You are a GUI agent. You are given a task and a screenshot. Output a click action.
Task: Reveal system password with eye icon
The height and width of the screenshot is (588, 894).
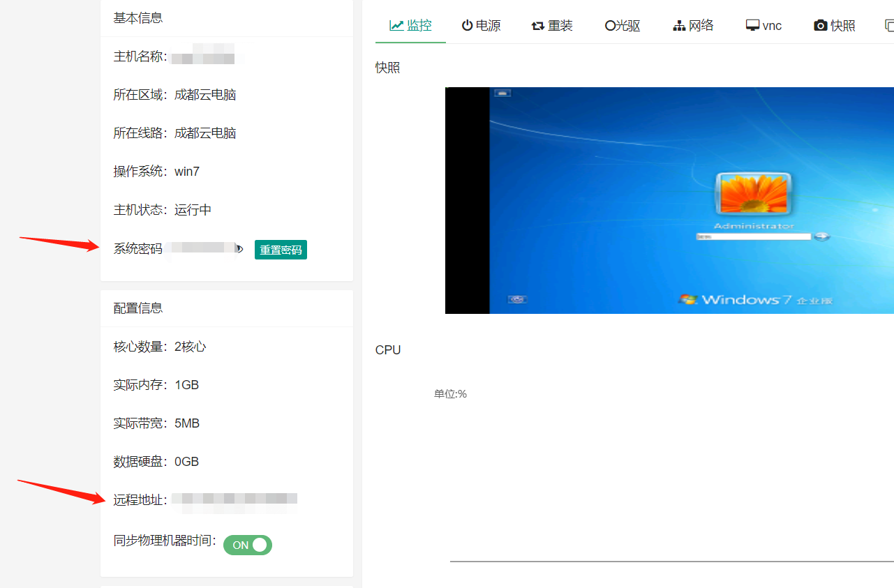pyautogui.click(x=239, y=248)
